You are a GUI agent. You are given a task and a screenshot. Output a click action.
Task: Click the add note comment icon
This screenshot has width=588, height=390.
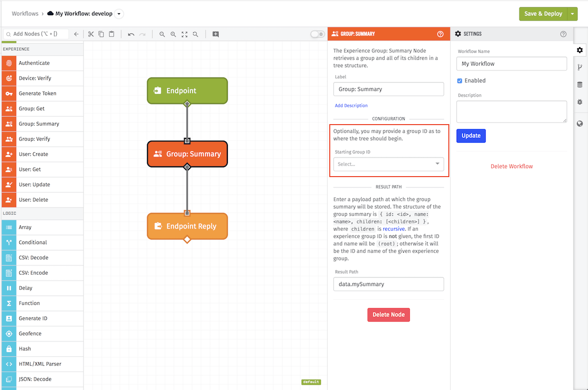click(x=216, y=34)
